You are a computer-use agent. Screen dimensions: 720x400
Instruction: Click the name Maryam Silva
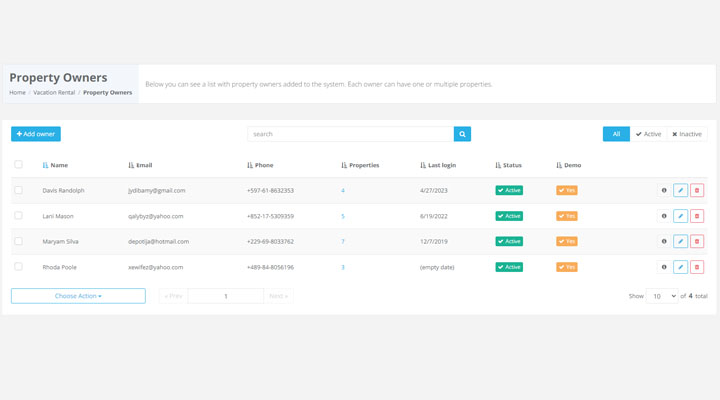coord(60,242)
